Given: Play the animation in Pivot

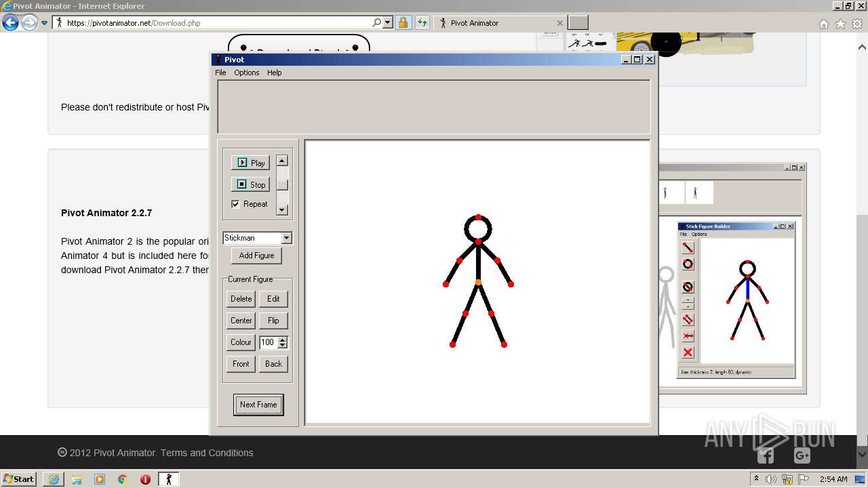Looking at the screenshot, I should coord(250,163).
